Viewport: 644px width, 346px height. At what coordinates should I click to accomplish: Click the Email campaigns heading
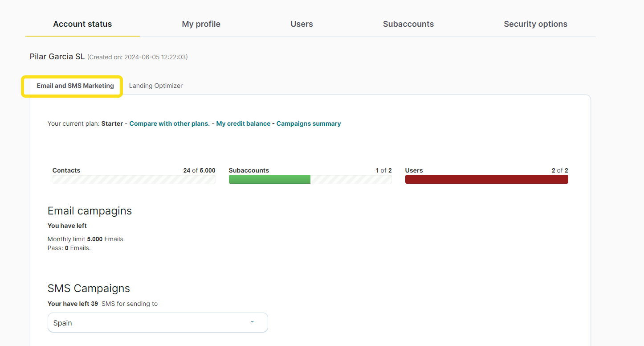click(90, 210)
